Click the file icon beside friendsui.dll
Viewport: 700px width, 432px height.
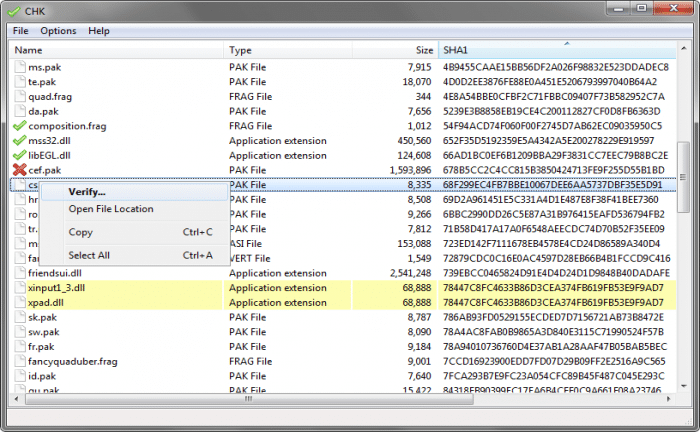(x=19, y=271)
